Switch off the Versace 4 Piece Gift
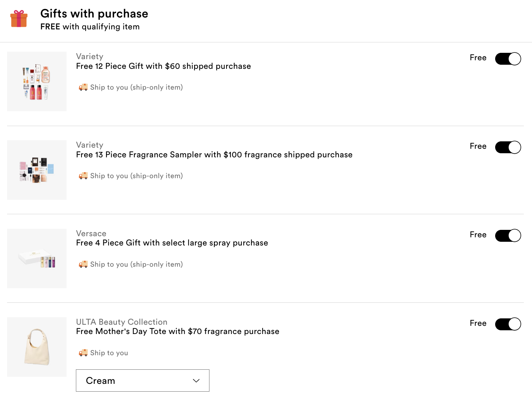 pyautogui.click(x=508, y=235)
